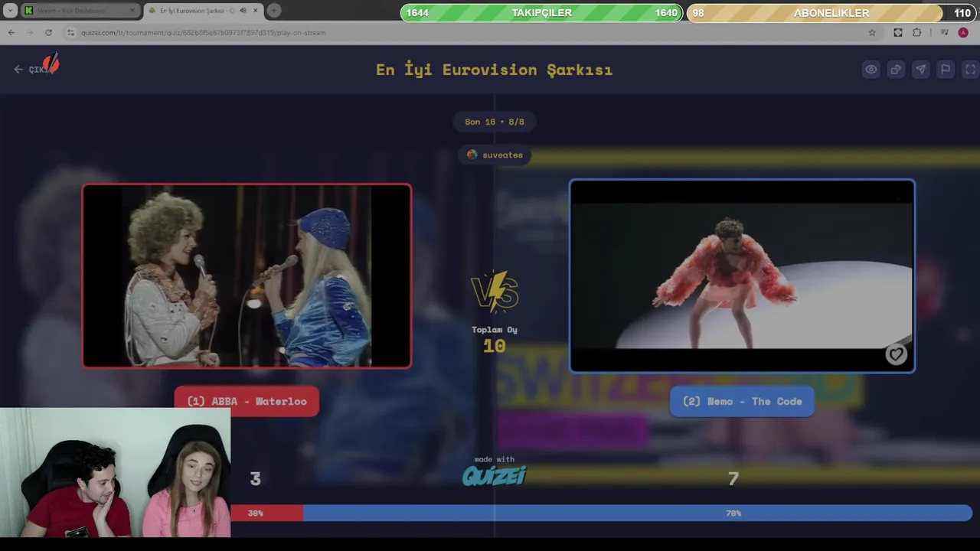The height and width of the screenshot is (551, 980).
Task: Bookmark this page with the star icon
Action: (x=872, y=32)
